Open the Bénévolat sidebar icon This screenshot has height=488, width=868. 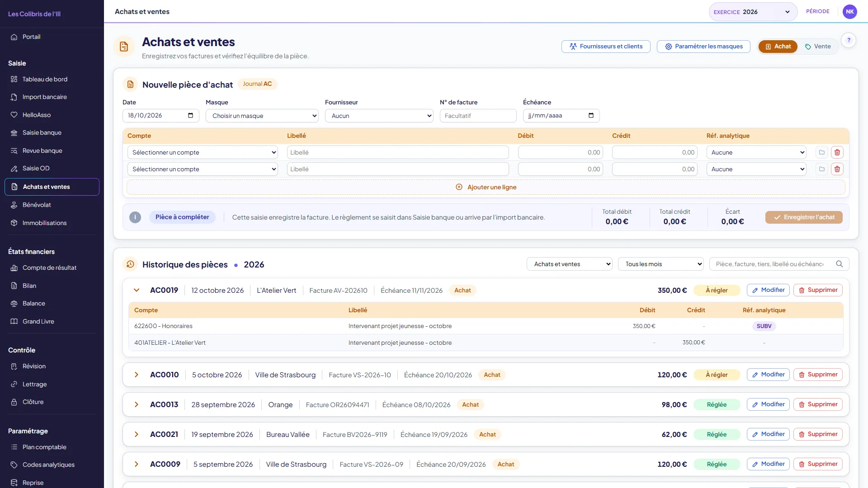point(14,205)
